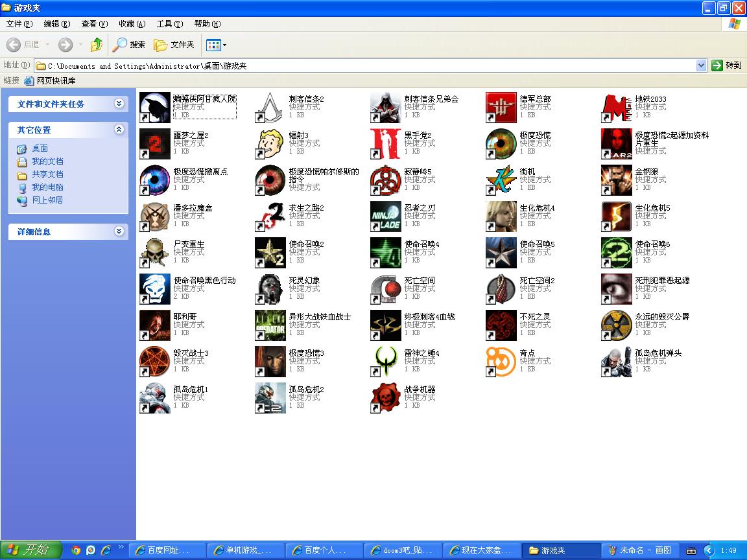Image resolution: width=747 pixels, height=560 pixels.
Task: Select the 极度恐慌 eye icon
Action: (x=501, y=144)
